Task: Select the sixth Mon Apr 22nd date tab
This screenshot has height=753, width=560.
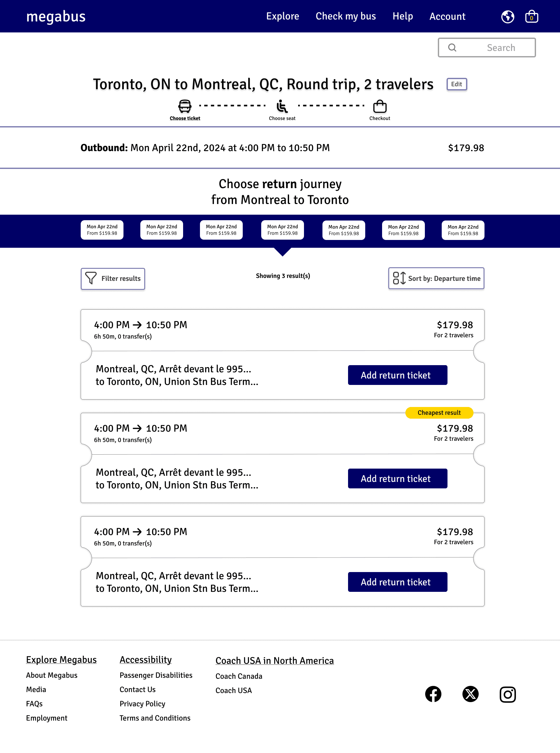Action: (403, 230)
